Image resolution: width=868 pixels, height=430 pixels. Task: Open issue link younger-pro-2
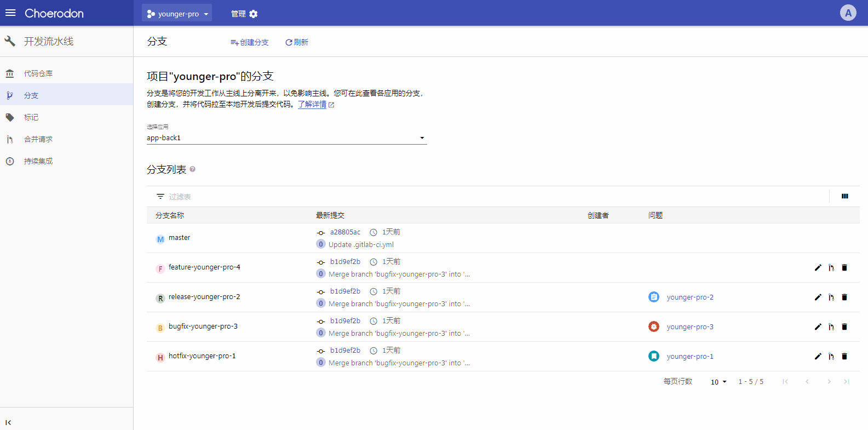[x=690, y=297]
